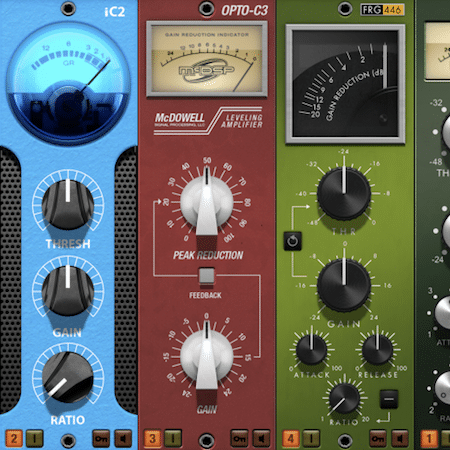Click the 'FEEDBACK' label text
This screenshot has height=450, width=450.
[x=205, y=295]
